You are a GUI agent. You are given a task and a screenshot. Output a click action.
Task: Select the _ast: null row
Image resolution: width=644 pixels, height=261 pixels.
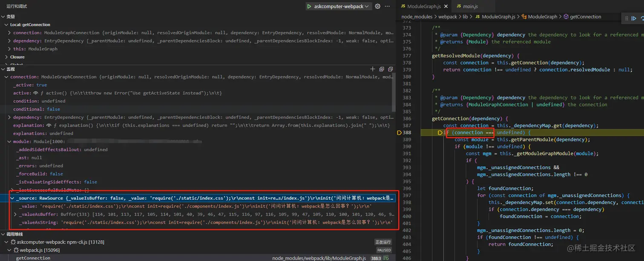pyautogui.click(x=197, y=158)
